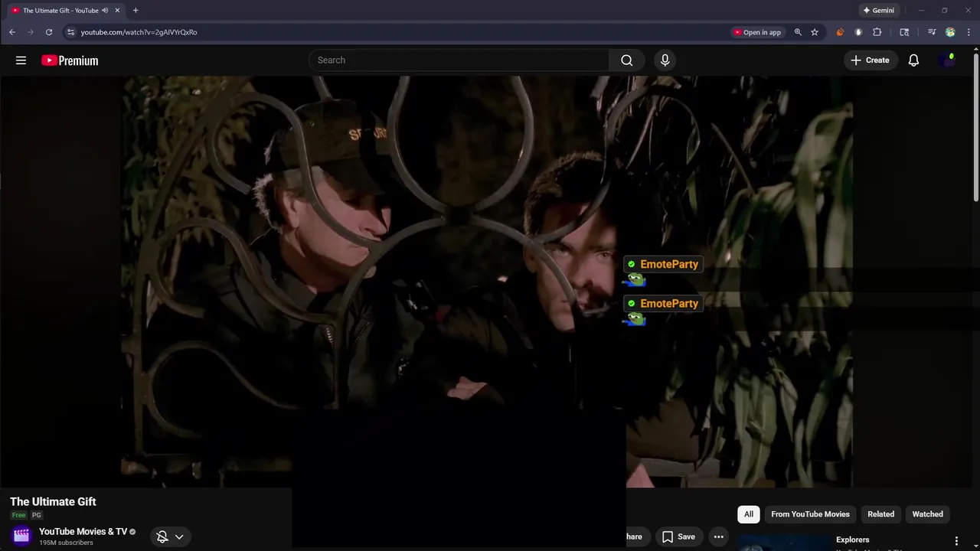Submit search with magnifier button
The width and height of the screenshot is (980, 551).
[627, 60]
